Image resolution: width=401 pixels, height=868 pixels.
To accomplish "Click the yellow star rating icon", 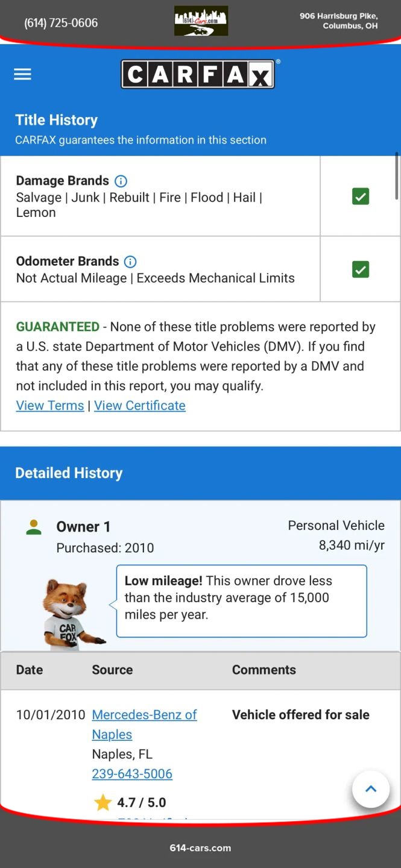I will click(x=103, y=802).
